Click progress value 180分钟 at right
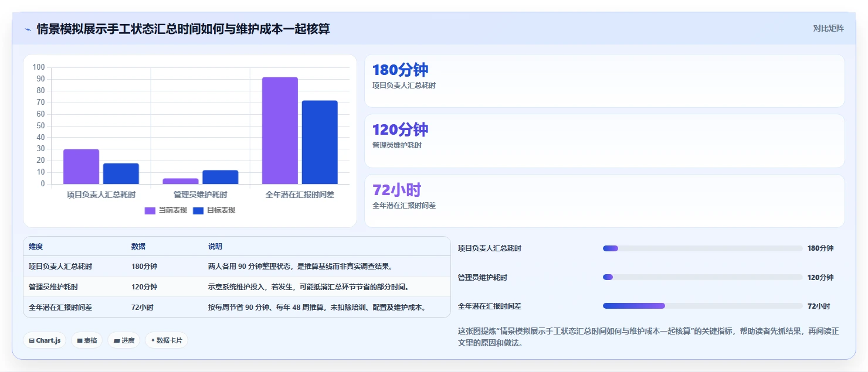The width and height of the screenshot is (868, 372). pos(820,248)
